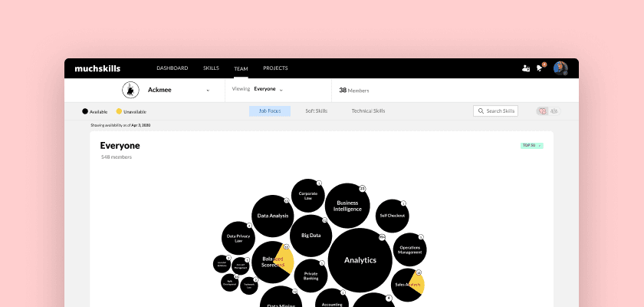The height and width of the screenshot is (307, 644).
Task: Click the yellow Unavailable legend dot
Action: pyautogui.click(x=119, y=111)
